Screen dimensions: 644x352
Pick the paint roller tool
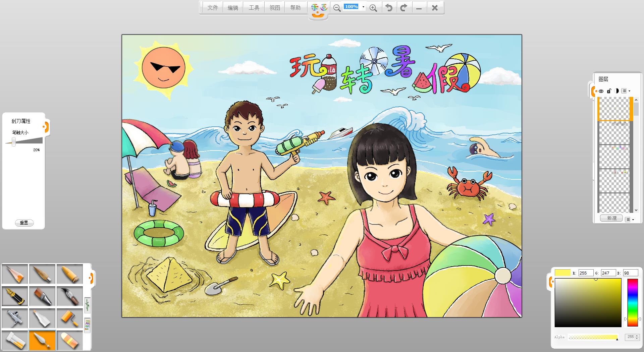click(x=70, y=318)
